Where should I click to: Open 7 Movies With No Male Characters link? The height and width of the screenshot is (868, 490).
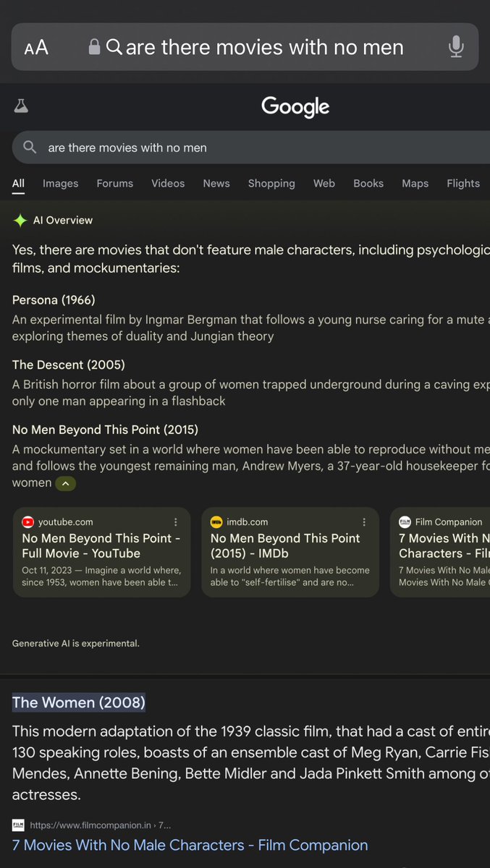190,845
